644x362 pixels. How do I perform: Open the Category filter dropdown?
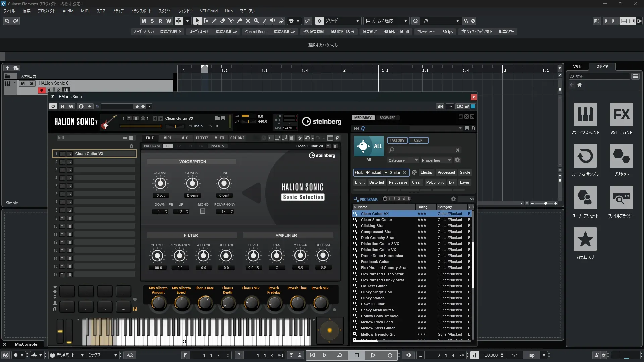click(x=402, y=160)
